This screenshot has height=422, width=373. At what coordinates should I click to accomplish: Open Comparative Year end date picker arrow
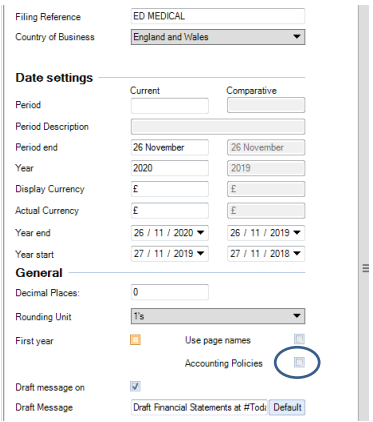tap(297, 233)
